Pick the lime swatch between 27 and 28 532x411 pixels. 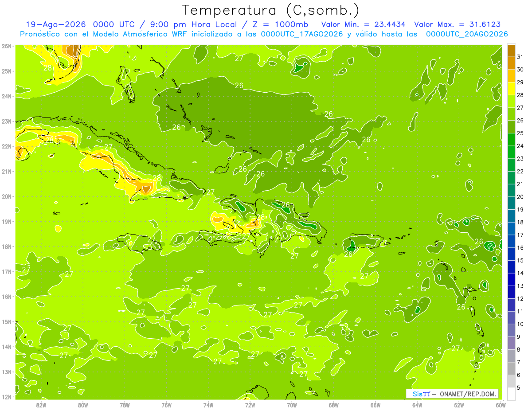511,101
